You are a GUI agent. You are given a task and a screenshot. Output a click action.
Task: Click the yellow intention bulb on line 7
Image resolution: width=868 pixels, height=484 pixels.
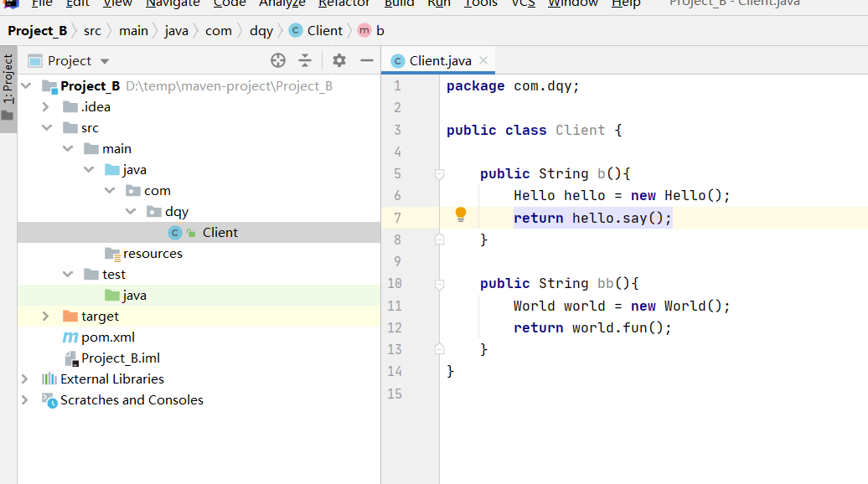(x=461, y=214)
